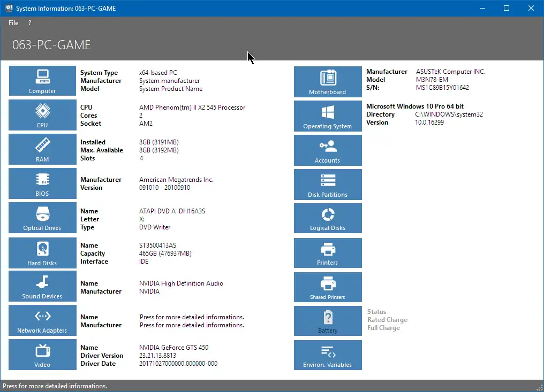Click BIOS version 091010 - 20100910
This screenshot has height=392, width=544.
(x=164, y=188)
